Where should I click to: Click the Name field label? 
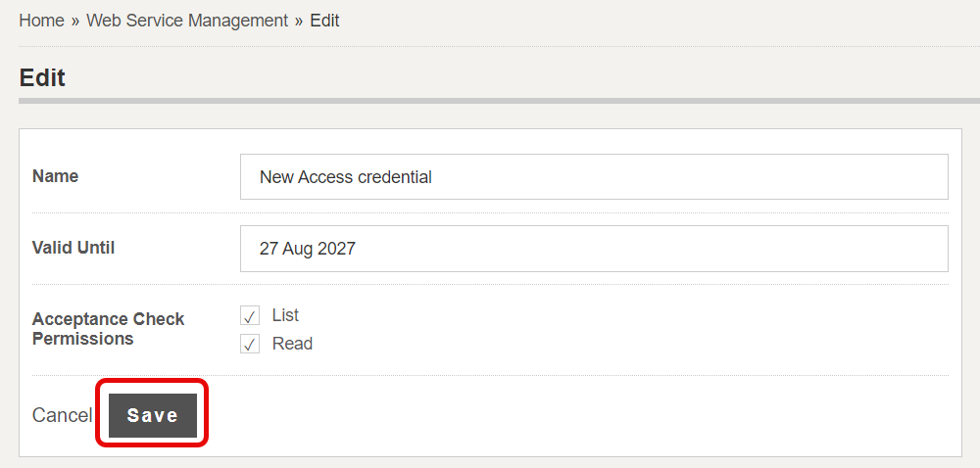[x=55, y=176]
